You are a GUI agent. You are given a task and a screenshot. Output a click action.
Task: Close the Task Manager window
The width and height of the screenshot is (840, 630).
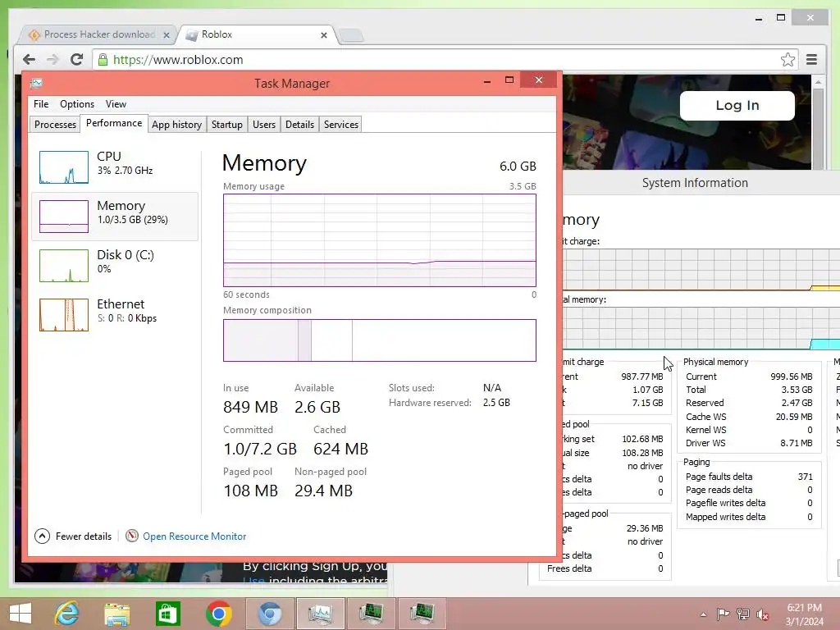click(538, 80)
